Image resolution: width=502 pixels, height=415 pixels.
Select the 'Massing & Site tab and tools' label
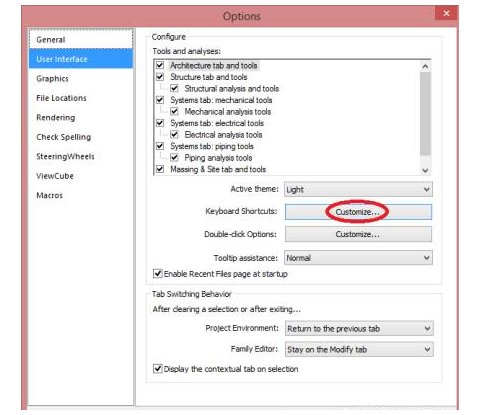218,169
